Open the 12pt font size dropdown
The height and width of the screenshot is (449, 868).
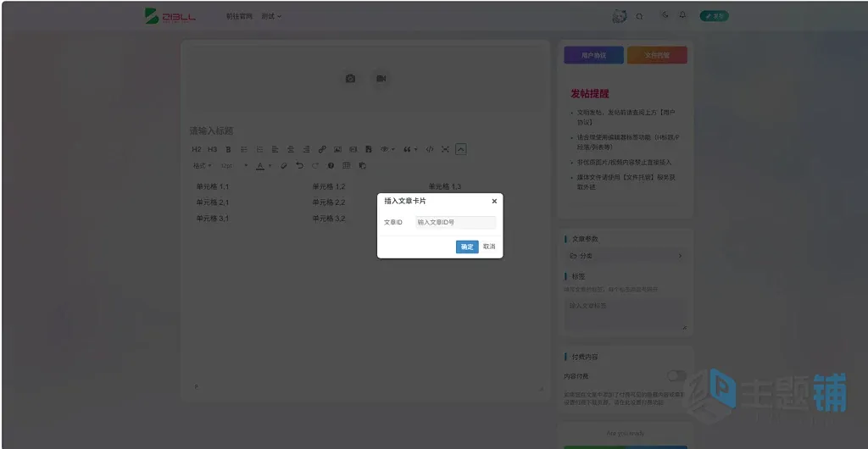pyautogui.click(x=234, y=165)
